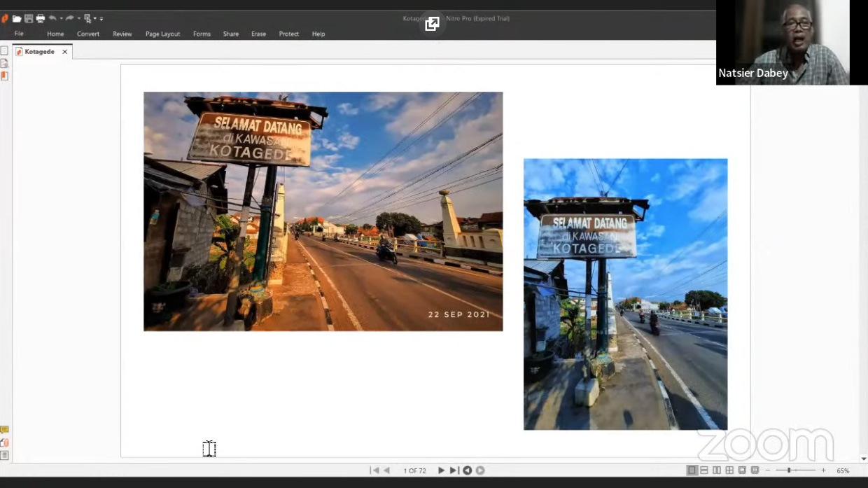Open the Comments panel in left sidebar
This screenshot has width=868, height=488.
pos(4,430)
